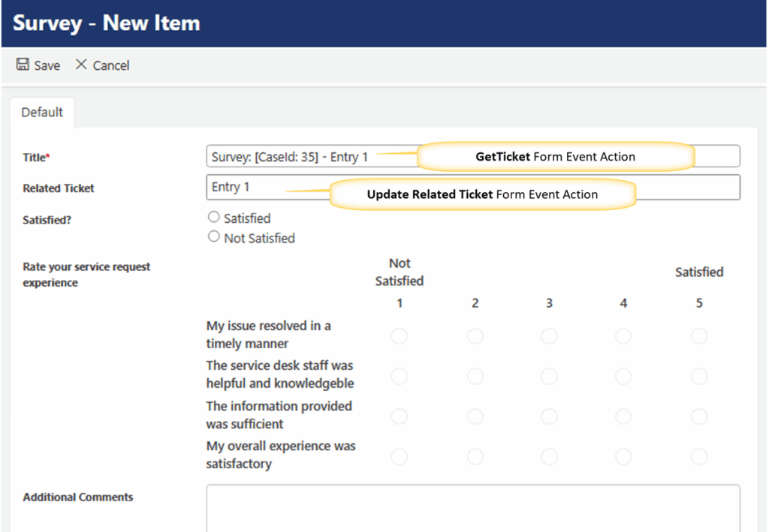The width and height of the screenshot is (769, 532).
Task: Switch to the Default tab
Action: [x=42, y=113]
